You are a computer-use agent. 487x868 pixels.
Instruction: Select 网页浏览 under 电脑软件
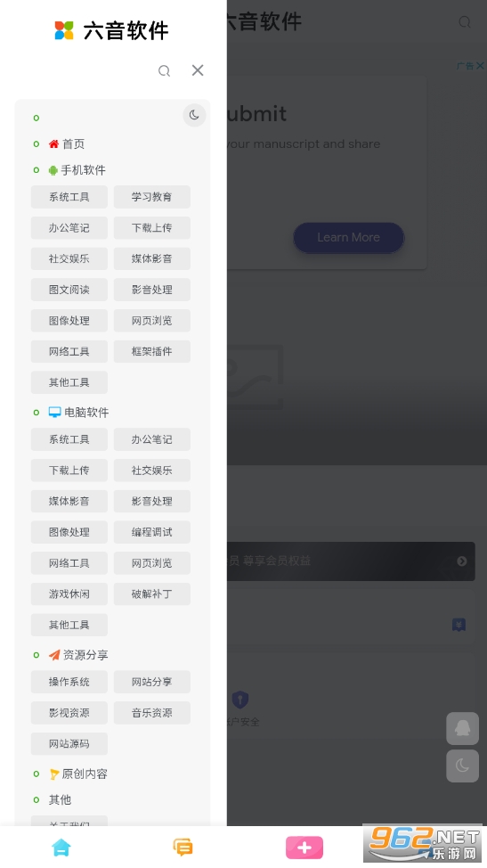152,563
